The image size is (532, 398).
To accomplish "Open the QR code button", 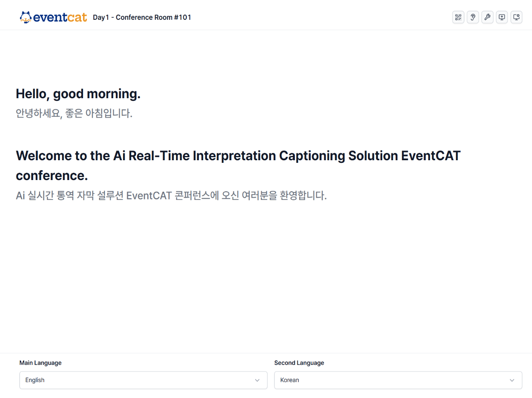I will point(458,17).
